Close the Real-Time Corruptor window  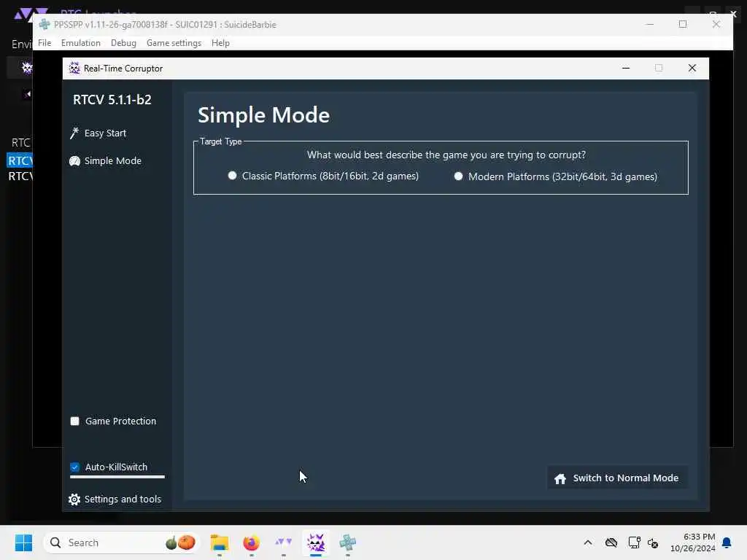click(692, 68)
